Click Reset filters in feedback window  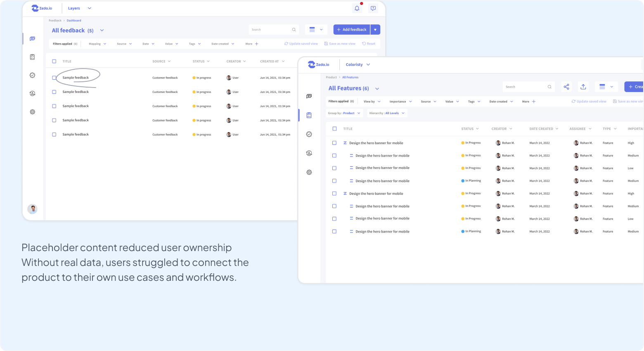click(x=369, y=44)
